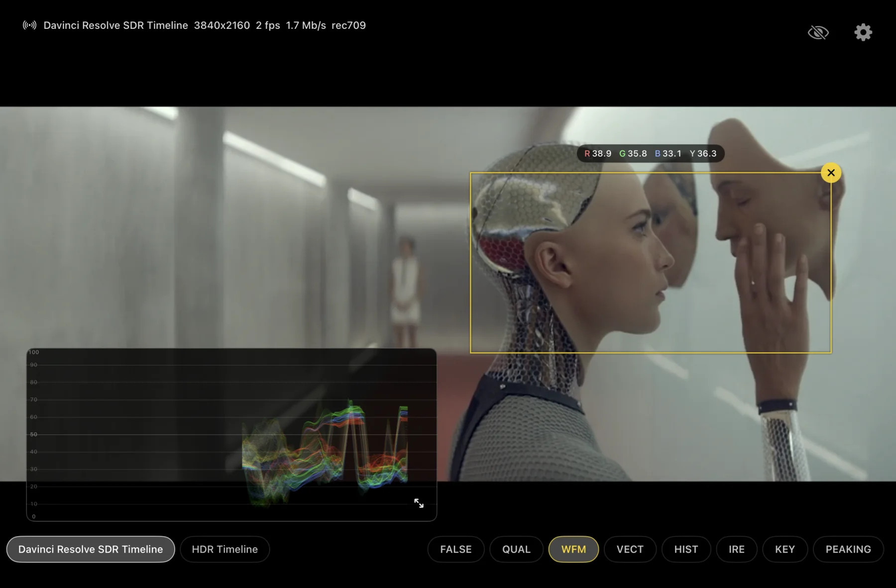Expand the waveform scope with arrows icon
The height and width of the screenshot is (588, 896).
pyautogui.click(x=419, y=503)
